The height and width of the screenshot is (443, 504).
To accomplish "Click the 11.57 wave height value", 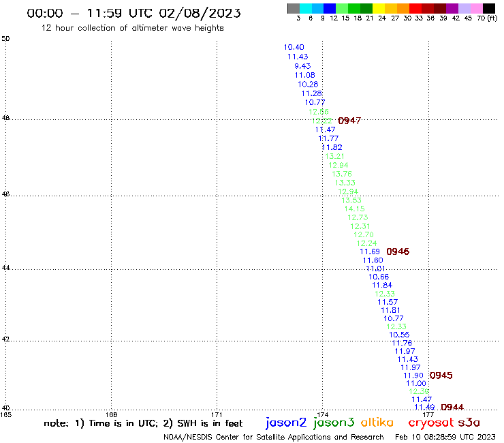I will [x=388, y=303].
